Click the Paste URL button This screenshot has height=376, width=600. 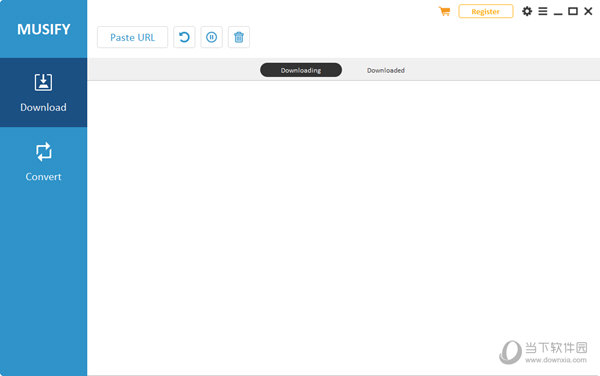132,37
